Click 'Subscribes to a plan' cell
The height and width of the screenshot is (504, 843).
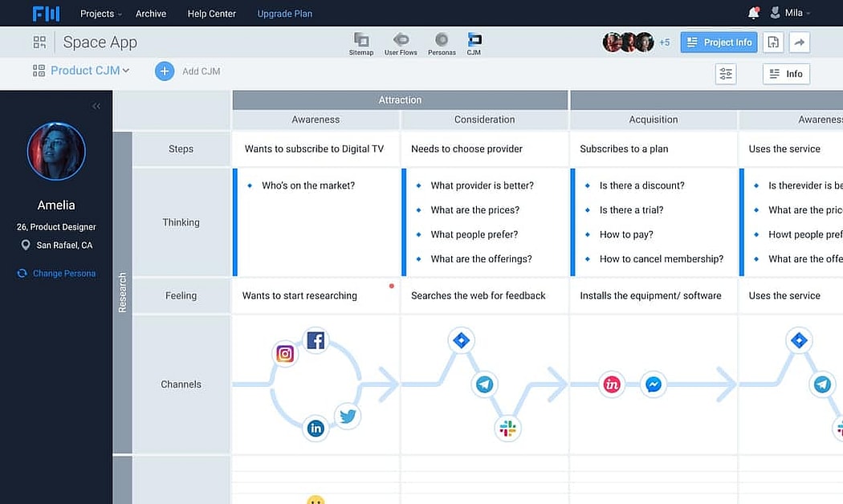tap(654, 148)
